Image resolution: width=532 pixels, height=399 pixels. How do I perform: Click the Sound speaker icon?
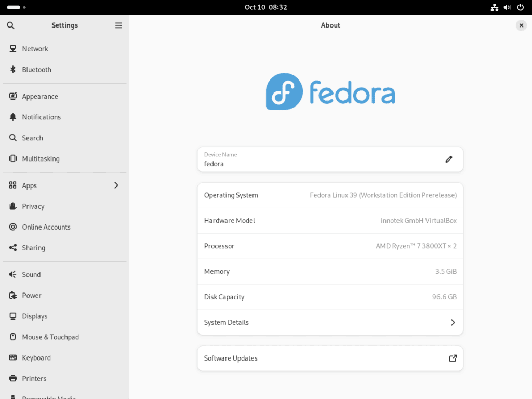coord(12,274)
